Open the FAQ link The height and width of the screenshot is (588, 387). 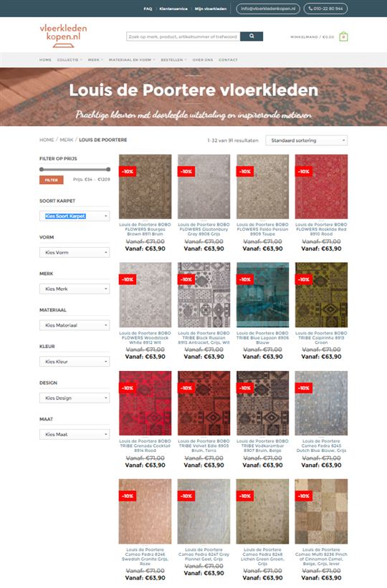click(148, 9)
